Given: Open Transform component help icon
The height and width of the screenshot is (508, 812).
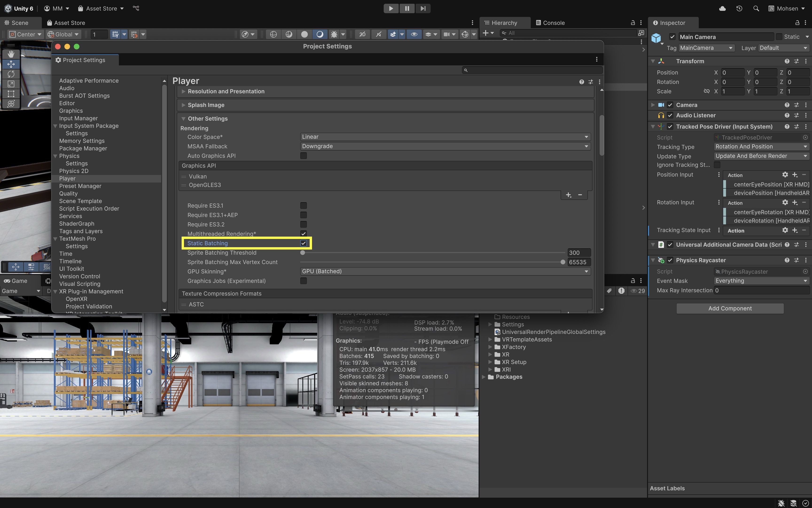Looking at the screenshot, I should tap(787, 61).
